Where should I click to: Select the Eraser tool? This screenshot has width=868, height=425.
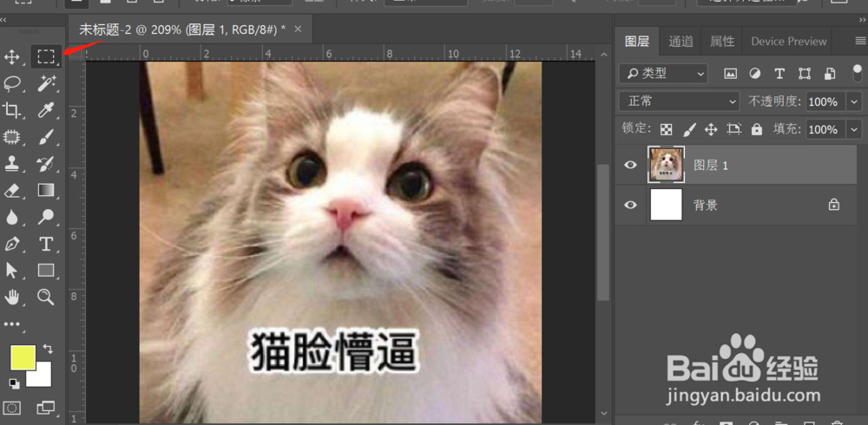tap(12, 190)
